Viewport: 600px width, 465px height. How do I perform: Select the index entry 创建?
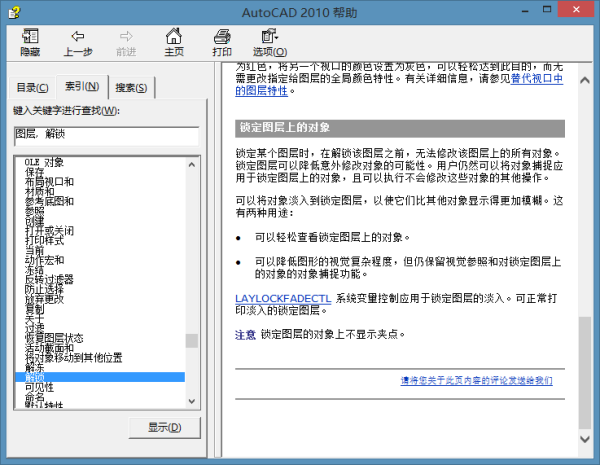pyautogui.click(x=34, y=221)
